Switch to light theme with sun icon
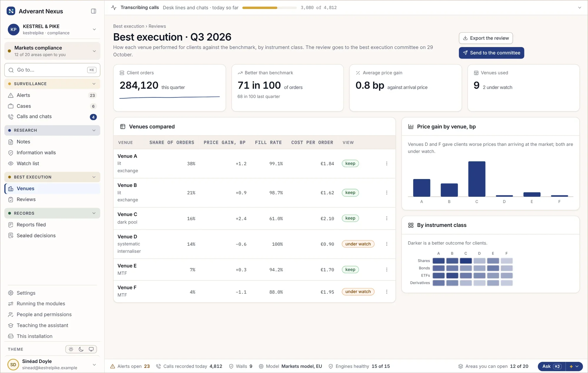This screenshot has height=373, width=588. coord(71,349)
